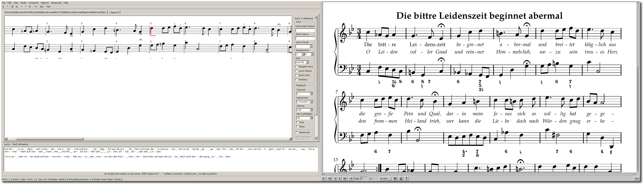Insert 3/4 time signature from toolbar
The image size is (644, 185).
(x=30, y=7)
